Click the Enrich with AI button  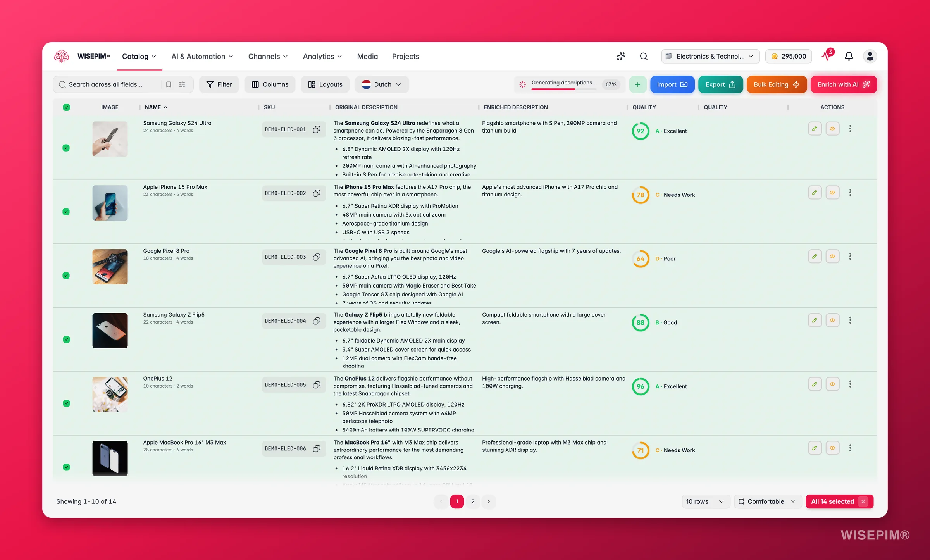844,84
